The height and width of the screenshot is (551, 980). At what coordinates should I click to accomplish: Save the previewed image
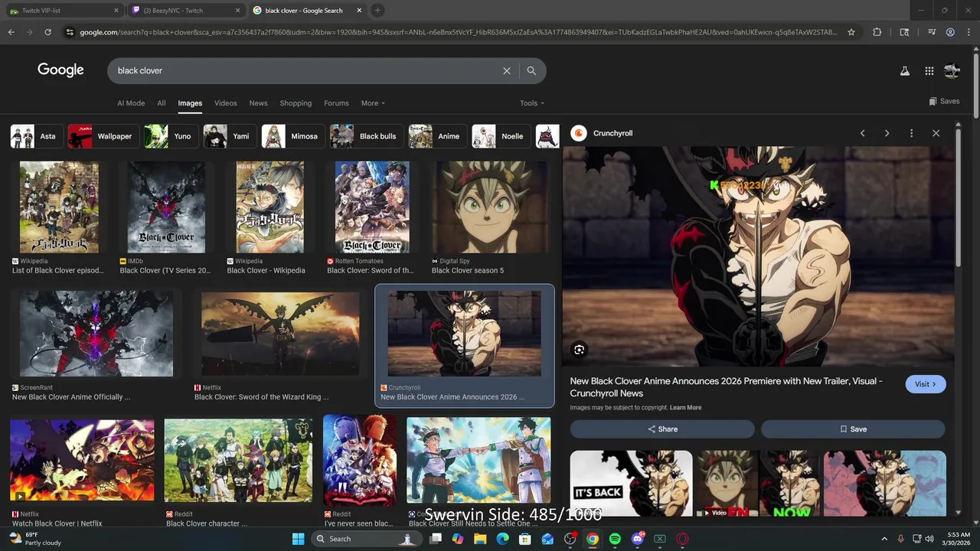[853, 429]
